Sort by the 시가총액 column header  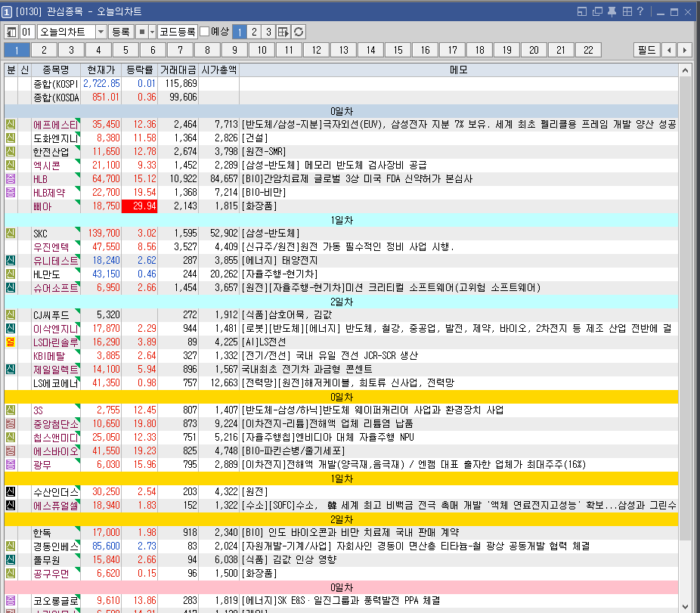219,70
